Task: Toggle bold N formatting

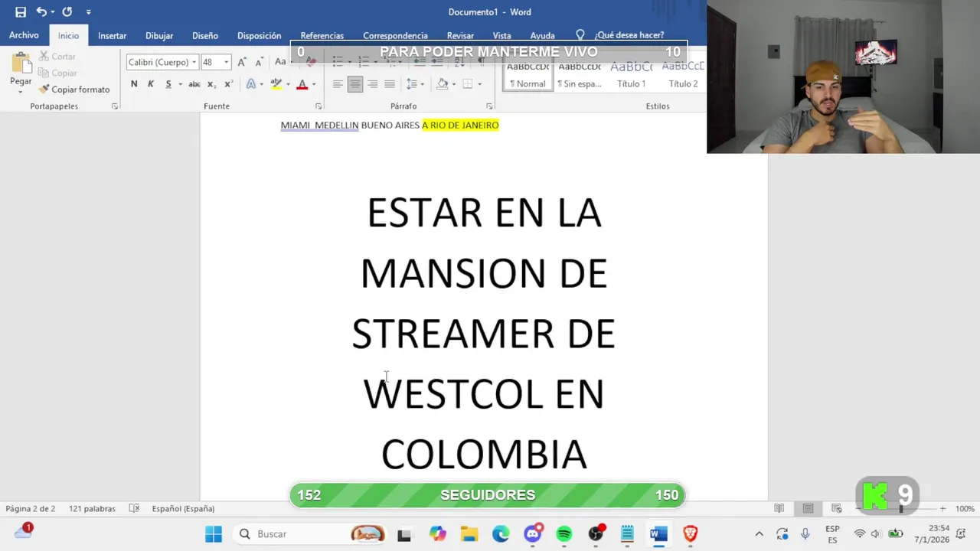Action: 134,84
